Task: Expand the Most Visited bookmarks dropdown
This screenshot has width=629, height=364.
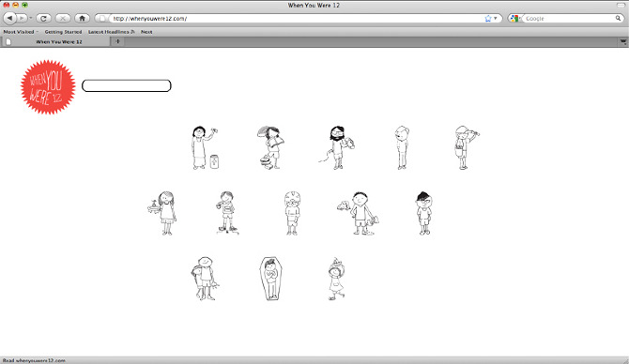Action: [x=21, y=32]
